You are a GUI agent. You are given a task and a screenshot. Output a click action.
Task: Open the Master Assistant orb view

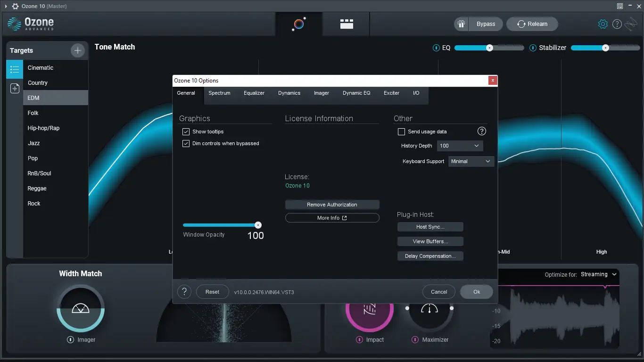299,24
